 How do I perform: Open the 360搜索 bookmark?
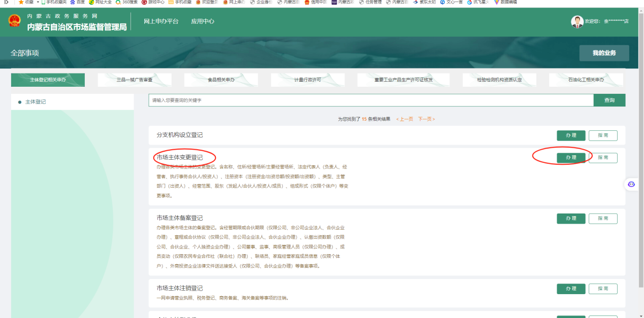[x=126, y=2]
